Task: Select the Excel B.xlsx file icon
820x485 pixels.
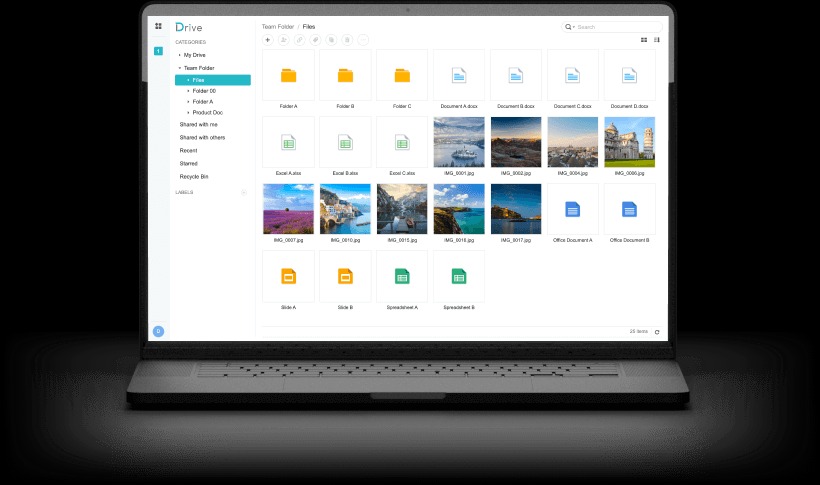Action: [345, 142]
